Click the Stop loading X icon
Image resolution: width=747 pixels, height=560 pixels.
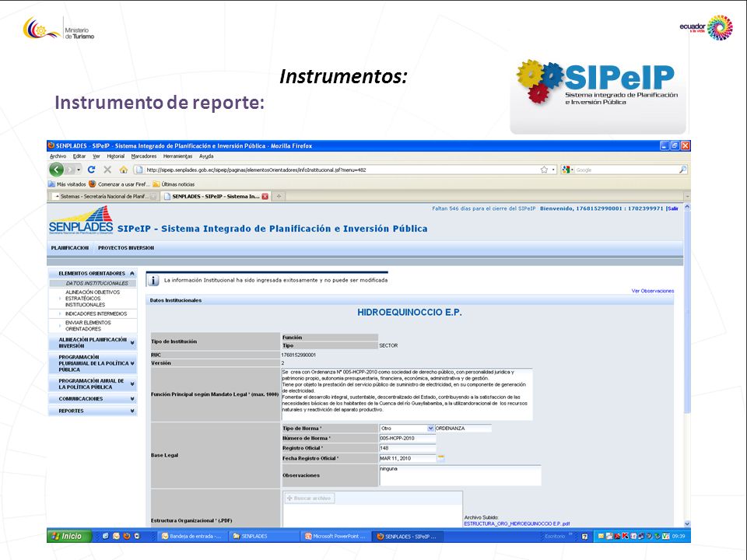[x=107, y=170]
